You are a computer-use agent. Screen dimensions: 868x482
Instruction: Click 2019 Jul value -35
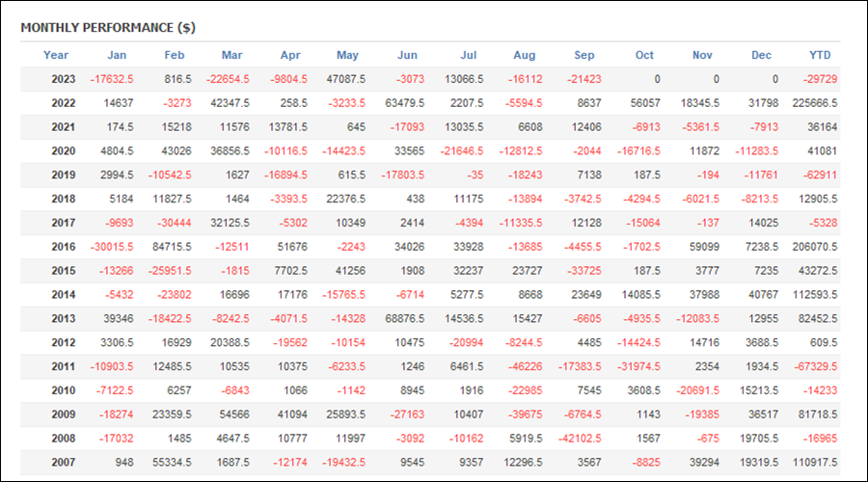point(475,174)
